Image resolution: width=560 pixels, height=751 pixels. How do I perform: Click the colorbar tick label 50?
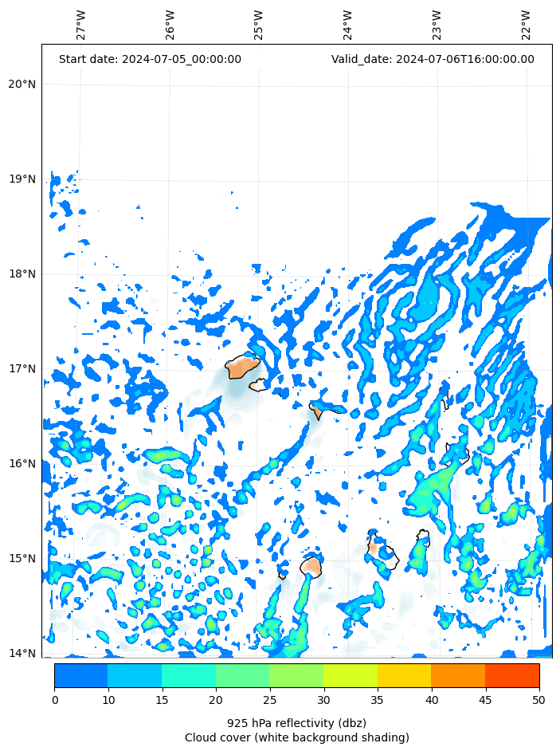539,700
